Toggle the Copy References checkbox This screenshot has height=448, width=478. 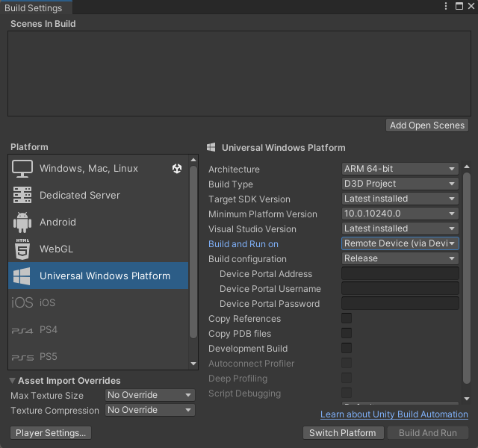[x=347, y=318]
